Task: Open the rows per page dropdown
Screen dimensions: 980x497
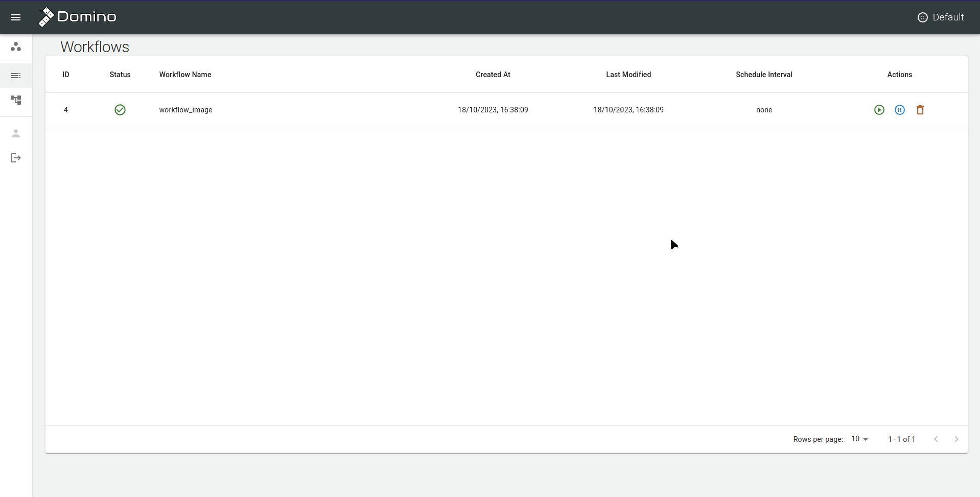Action: tap(859, 439)
